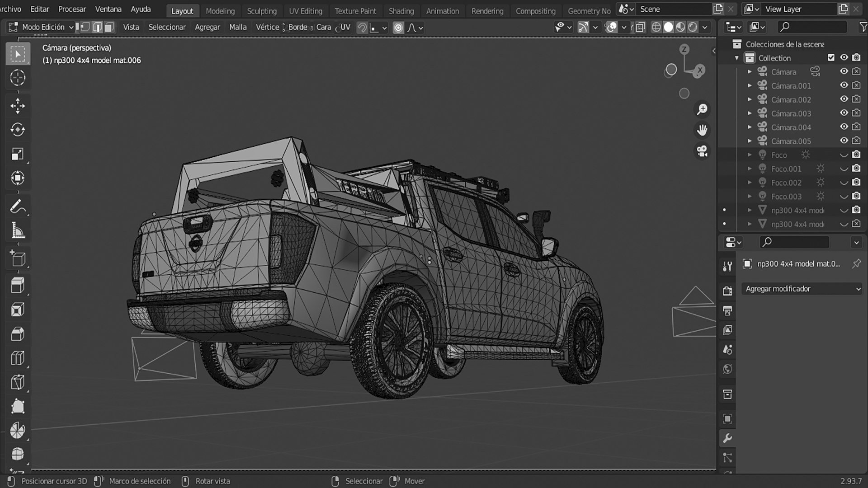Hide Cámara.001 with its eye icon
The height and width of the screenshot is (488, 868).
click(844, 85)
